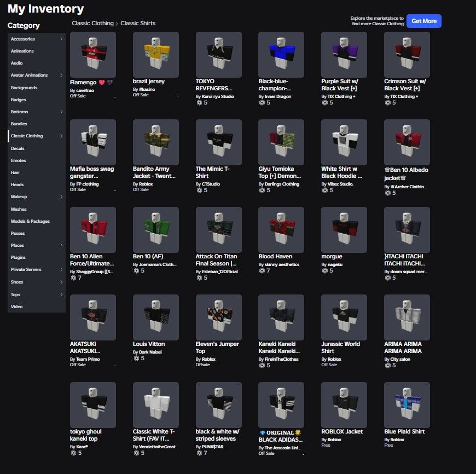
Task: Open the ROBLOX Jacket thumbnail
Action: point(344,405)
